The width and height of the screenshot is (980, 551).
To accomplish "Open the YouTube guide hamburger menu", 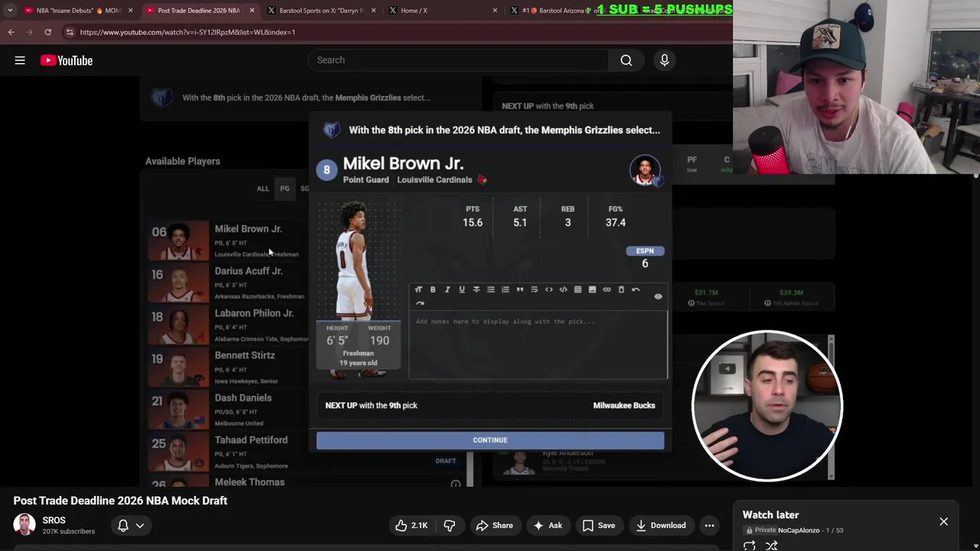I will coord(20,60).
